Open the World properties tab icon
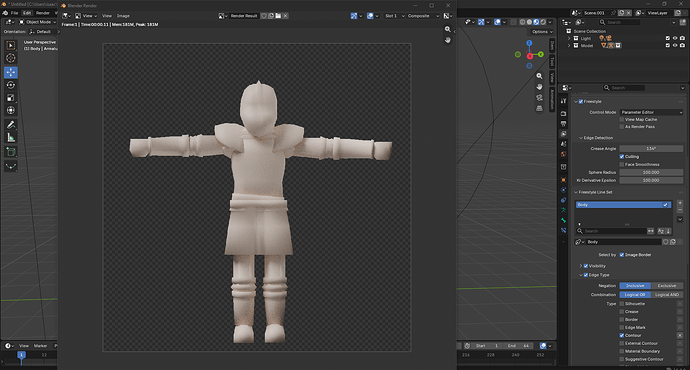The width and height of the screenshot is (690, 370). pyautogui.click(x=564, y=154)
